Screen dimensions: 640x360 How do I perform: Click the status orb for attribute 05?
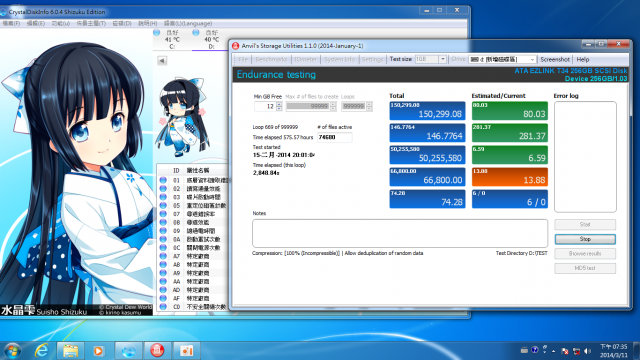tap(163, 205)
